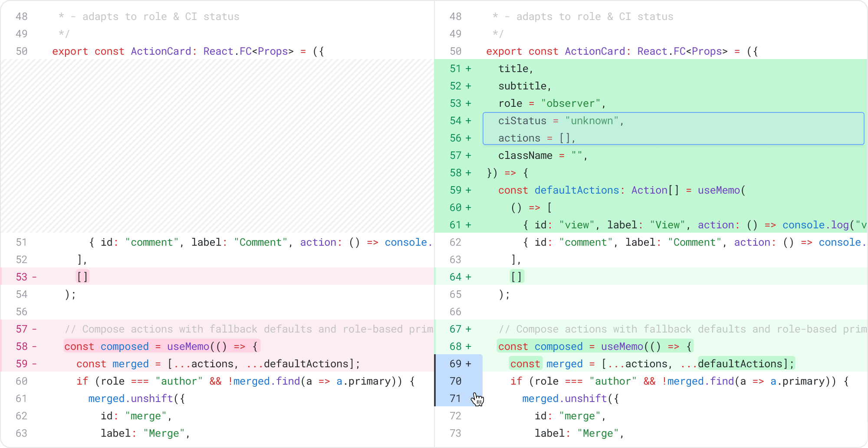Click line number 51 in right pane
Image resolution: width=868 pixels, height=448 pixels.
pos(455,69)
